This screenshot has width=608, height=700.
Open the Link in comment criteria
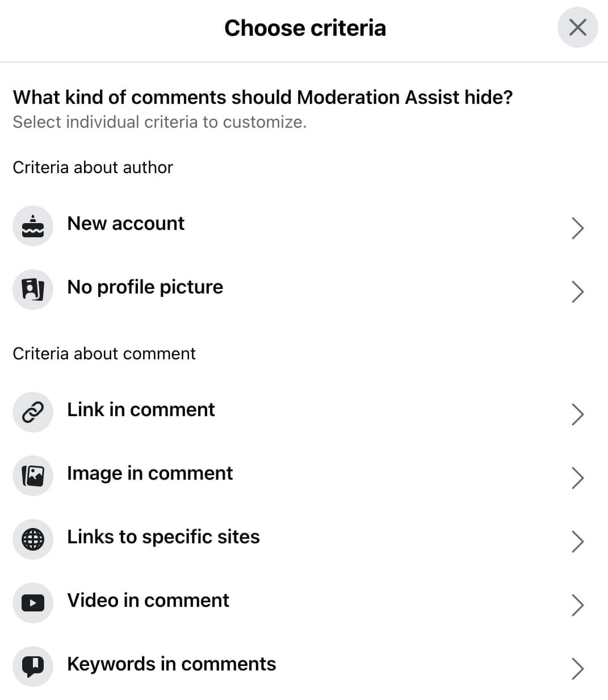304,412
